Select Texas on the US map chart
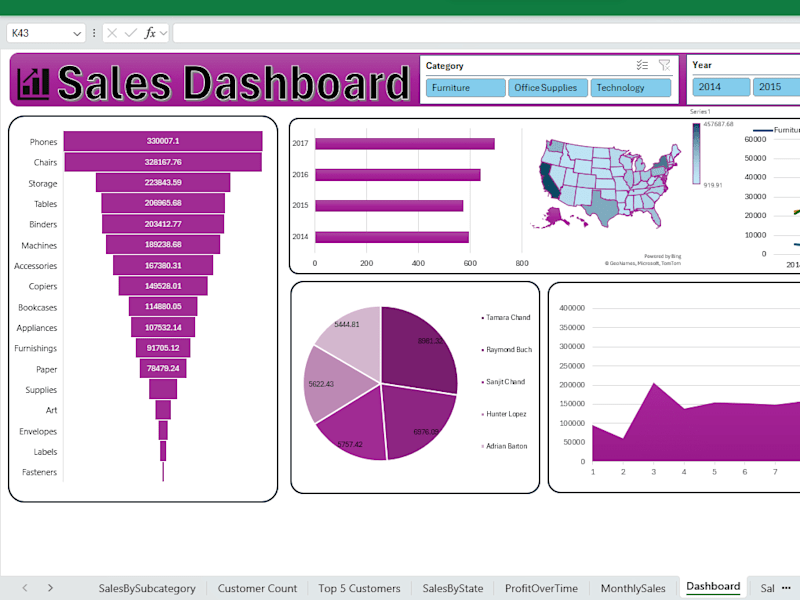This screenshot has width=800, height=600. click(603, 208)
